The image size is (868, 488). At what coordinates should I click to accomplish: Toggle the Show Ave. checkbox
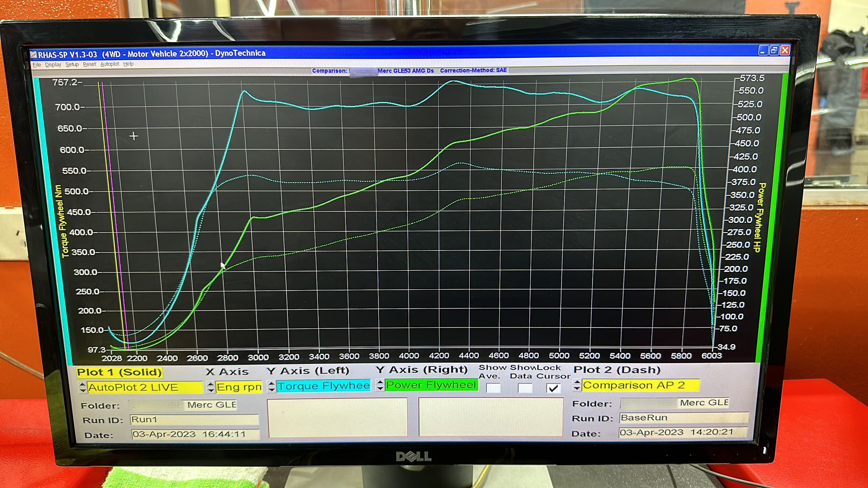(x=493, y=388)
